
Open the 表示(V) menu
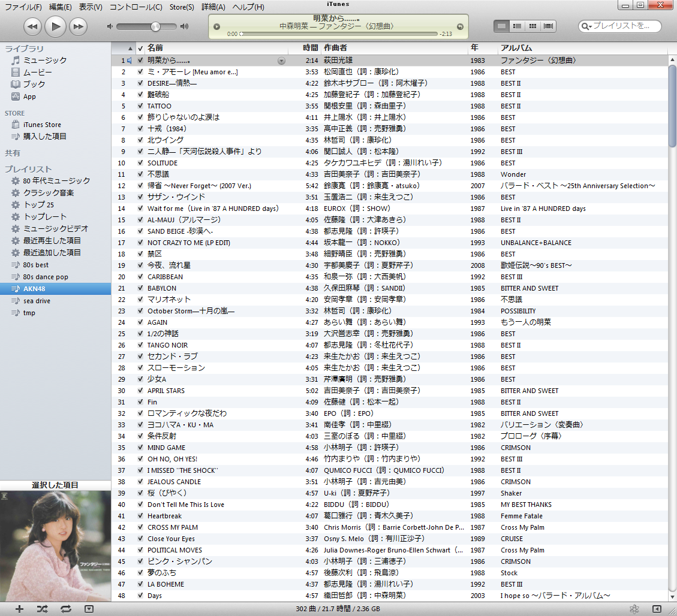(x=90, y=7)
